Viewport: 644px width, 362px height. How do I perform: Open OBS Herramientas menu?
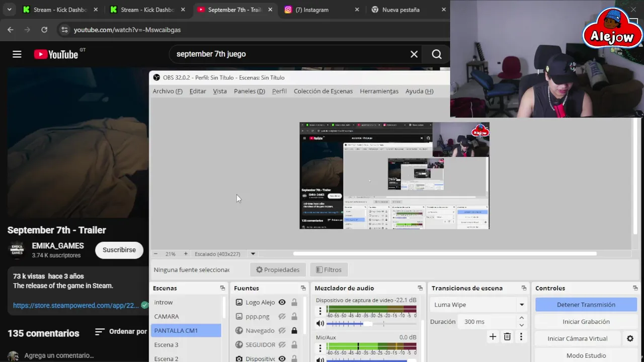click(379, 91)
